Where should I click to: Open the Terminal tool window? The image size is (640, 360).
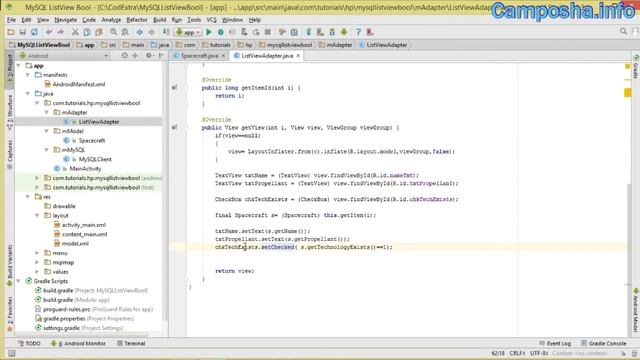tap(131, 343)
